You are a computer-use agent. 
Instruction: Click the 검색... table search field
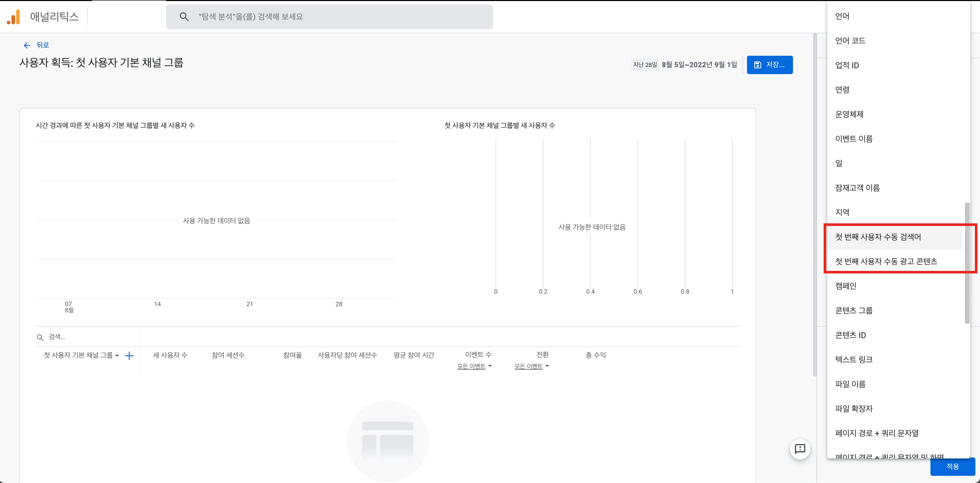pyautogui.click(x=87, y=337)
